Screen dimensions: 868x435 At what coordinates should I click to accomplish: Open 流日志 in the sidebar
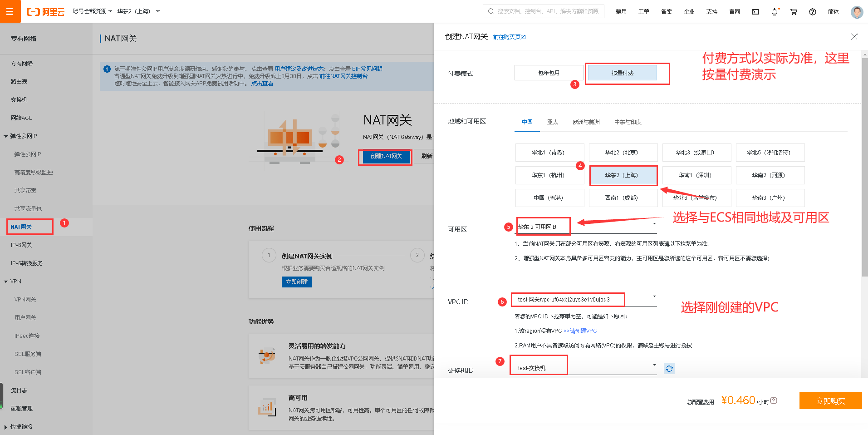pyautogui.click(x=19, y=391)
